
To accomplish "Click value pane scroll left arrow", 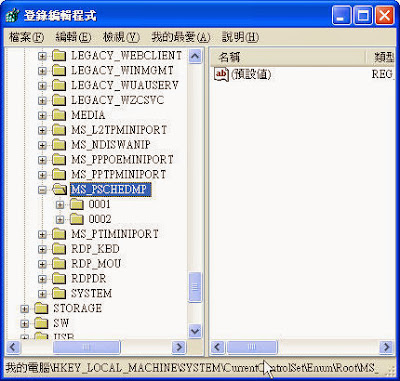I will 218,347.
